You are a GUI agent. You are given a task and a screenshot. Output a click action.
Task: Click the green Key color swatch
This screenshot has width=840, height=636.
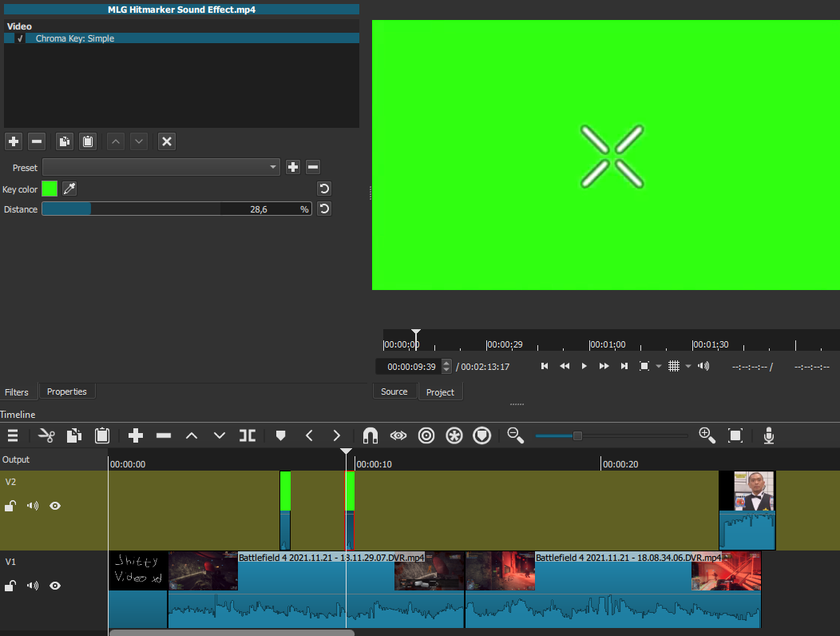pyautogui.click(x=50, y=189)
